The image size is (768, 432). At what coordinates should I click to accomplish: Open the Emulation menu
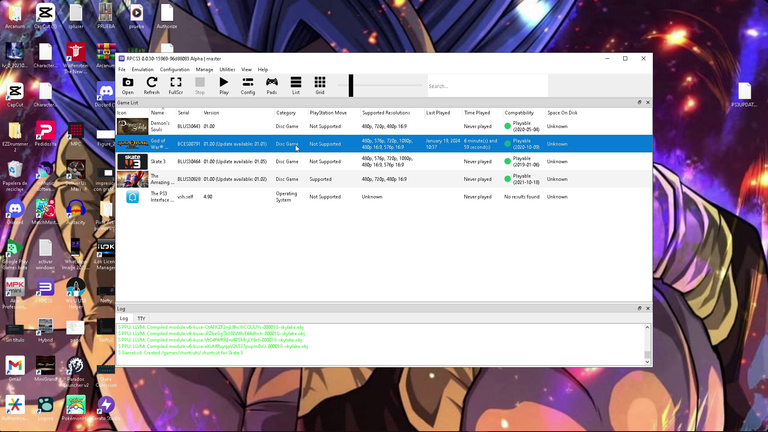pos(143,70)
